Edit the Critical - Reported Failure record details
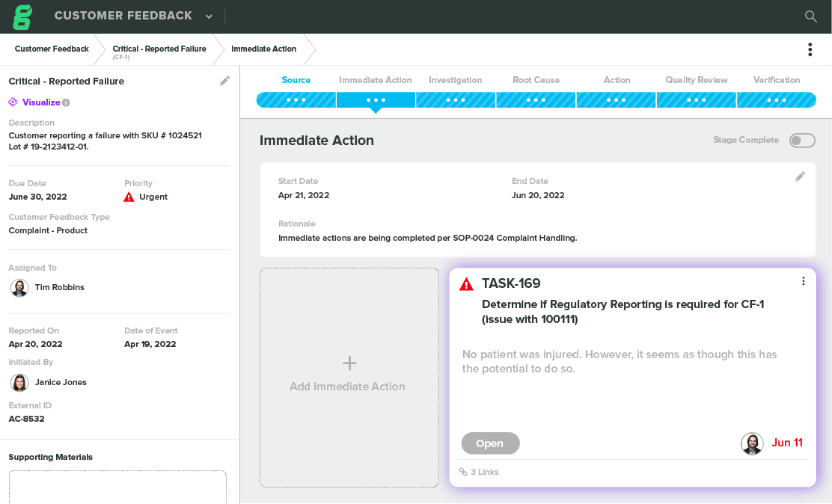Viewport: 832px width, 504px height. tap(225, 81)
